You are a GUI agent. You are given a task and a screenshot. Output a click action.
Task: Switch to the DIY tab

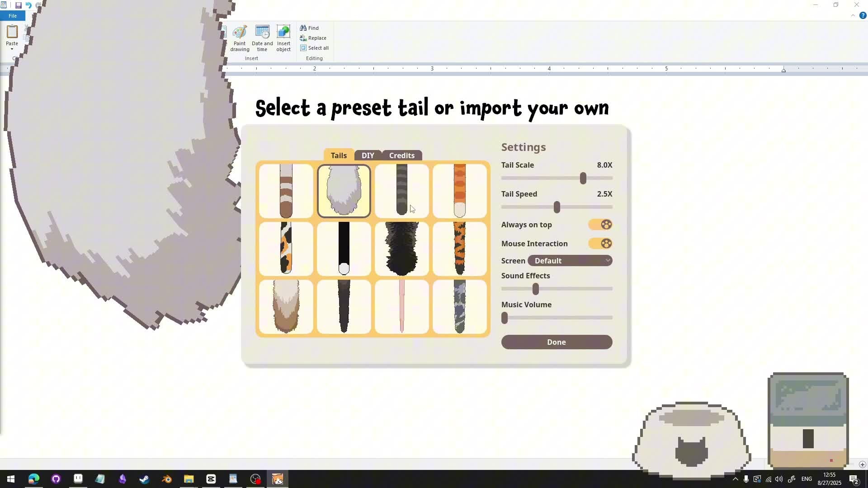coord(368,155)
